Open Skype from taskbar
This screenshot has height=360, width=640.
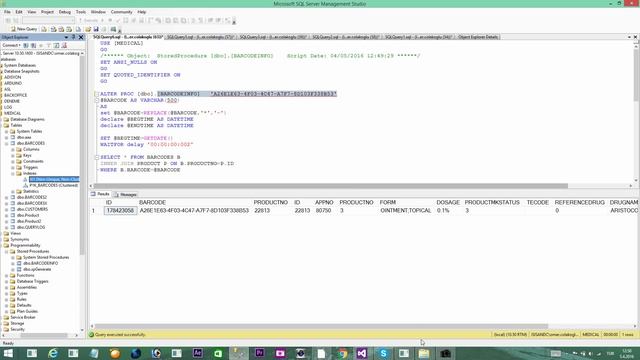pos(383,353)
